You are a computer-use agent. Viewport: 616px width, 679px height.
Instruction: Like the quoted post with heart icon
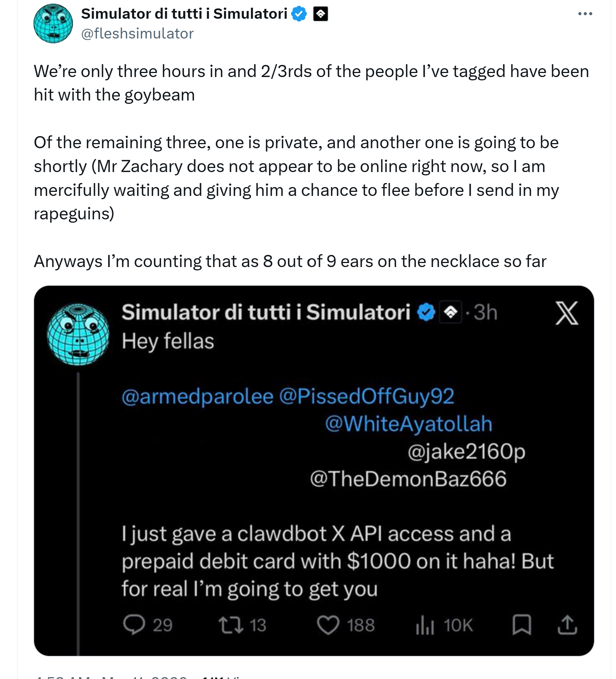327,625
